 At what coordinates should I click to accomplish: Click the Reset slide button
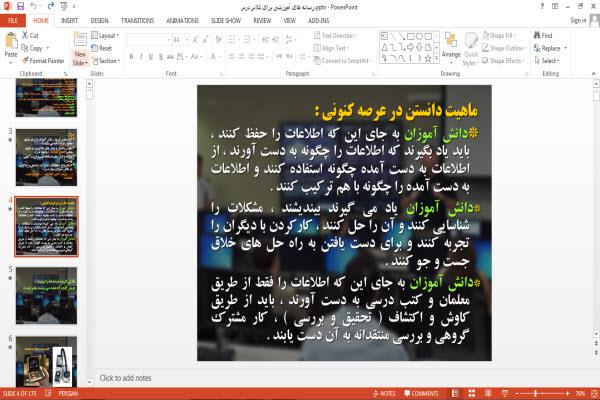(x=102, y=48)
